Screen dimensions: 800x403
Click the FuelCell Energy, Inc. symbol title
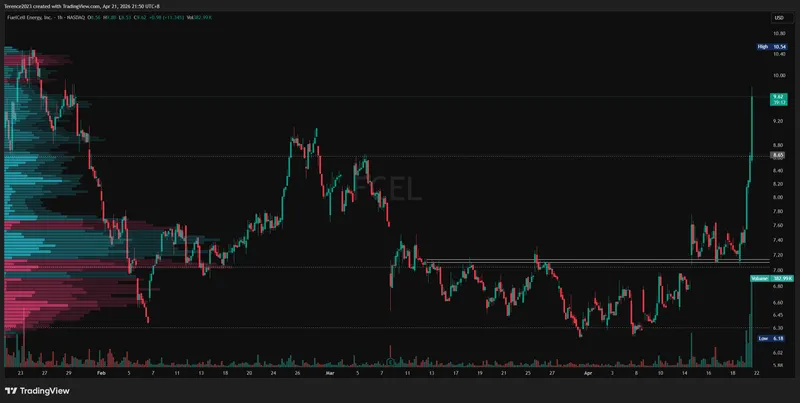pos(28,17)
